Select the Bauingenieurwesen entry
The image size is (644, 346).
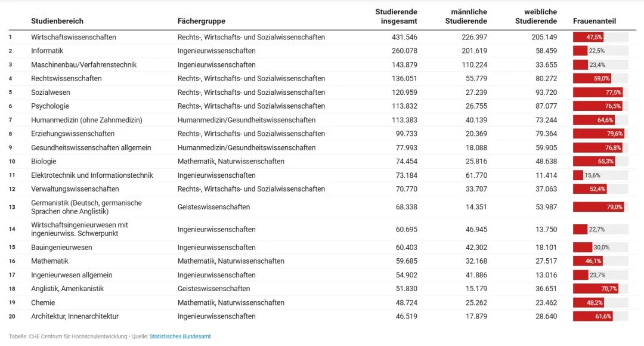pyautogui.click(x=61, y=248)
